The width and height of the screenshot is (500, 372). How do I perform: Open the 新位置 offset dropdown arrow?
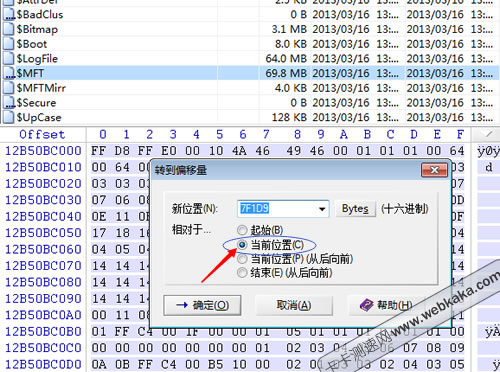tap(322, 209)
